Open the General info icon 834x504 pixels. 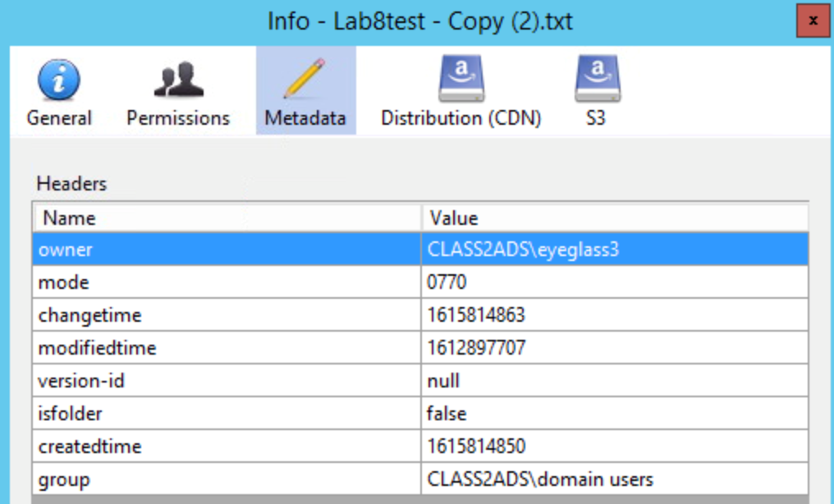pos(58,90)
